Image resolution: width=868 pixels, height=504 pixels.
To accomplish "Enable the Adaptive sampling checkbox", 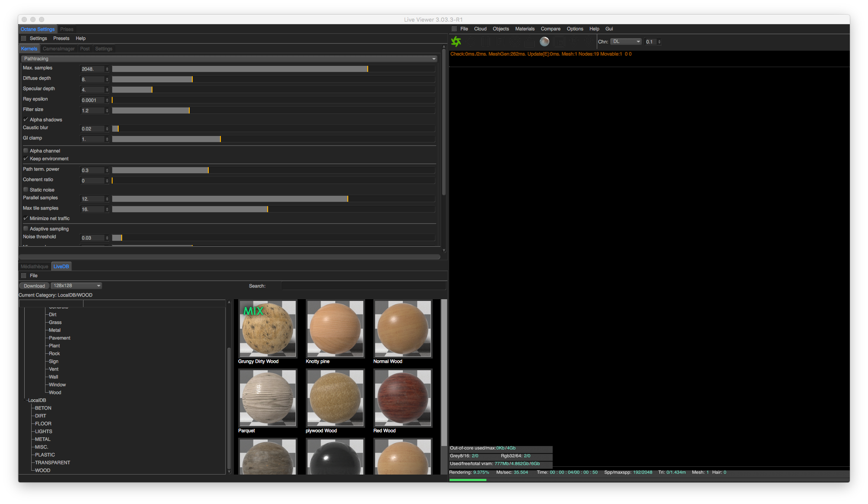I will [x=26, y=229].
